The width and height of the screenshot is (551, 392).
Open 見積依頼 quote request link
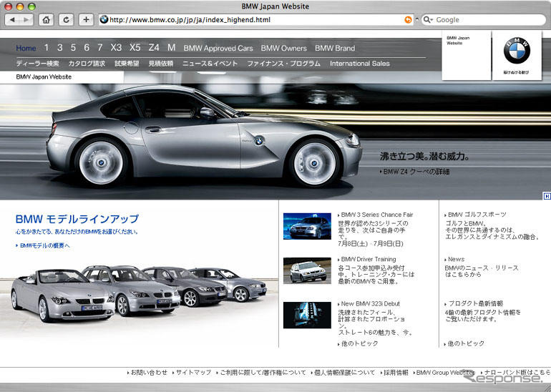(161, 64)
